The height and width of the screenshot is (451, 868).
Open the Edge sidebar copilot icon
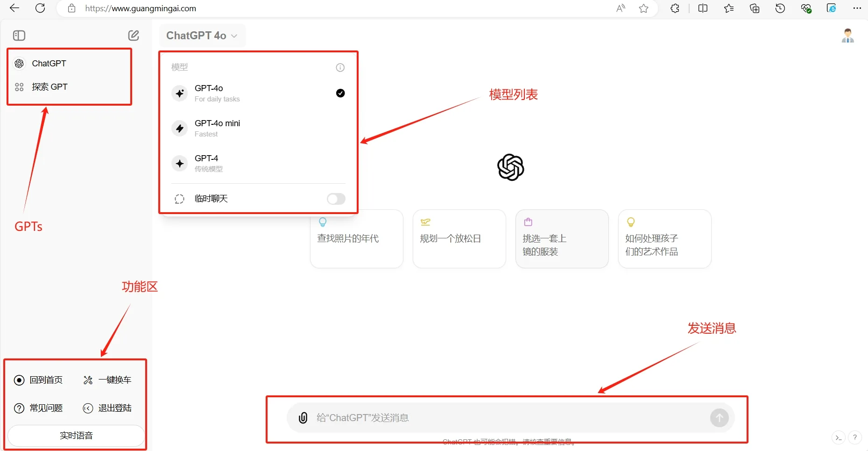(832, 8)
